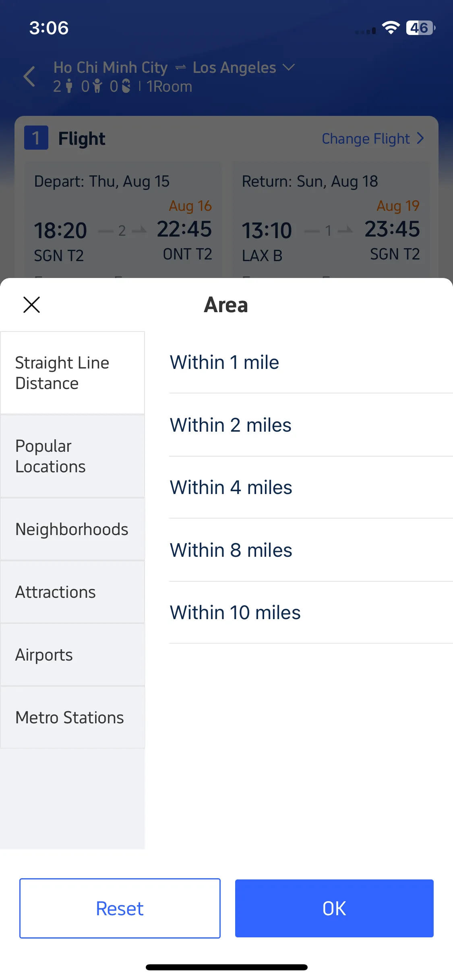
Task: Reset the area filters
Action: pyautogui.click(x=120, y=908)
